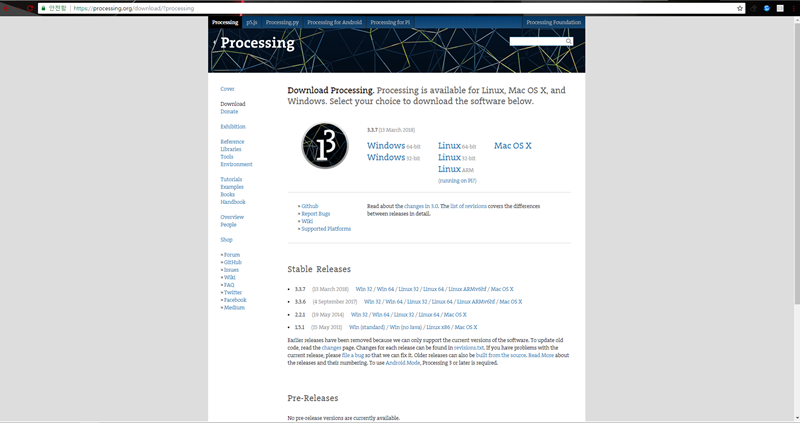Viewport: 800px width, 423px height.
Task: Open FAQ in the sidebar
Action: [x=229, y=285]
